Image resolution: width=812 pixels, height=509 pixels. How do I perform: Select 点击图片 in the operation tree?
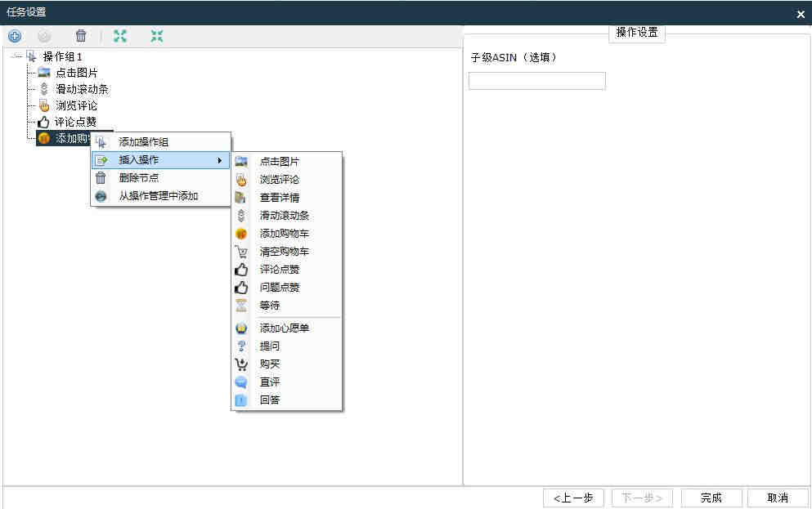(77, 73)
